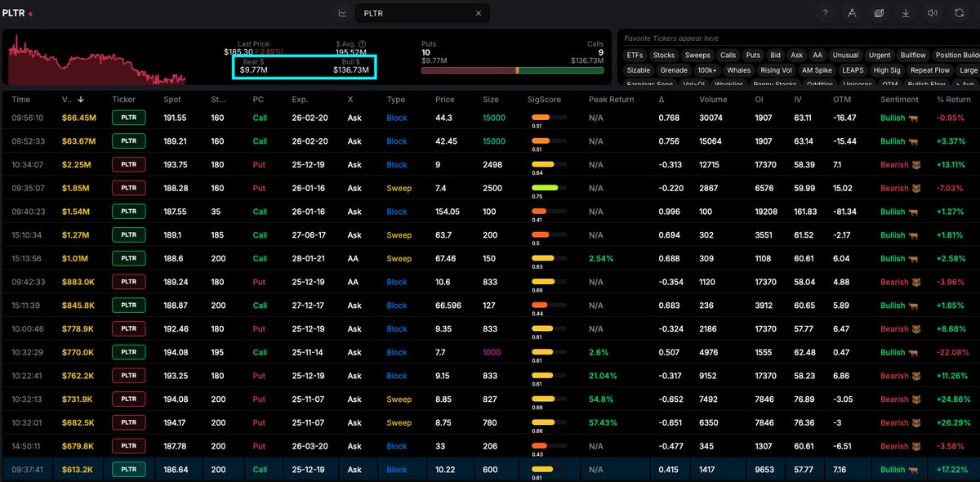Toggle the AM Spike filter chip
This screenshot has width=980, height=482.
click(x=817, y=70)
